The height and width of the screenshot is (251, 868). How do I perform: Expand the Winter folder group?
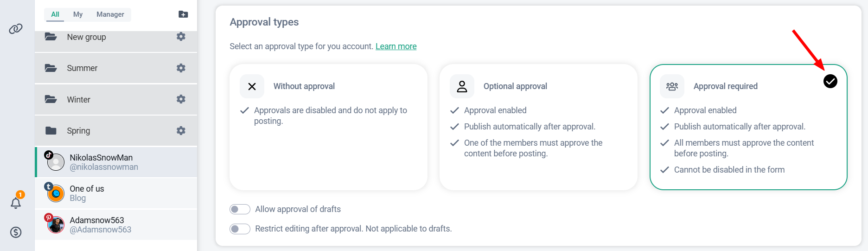tap(79, 100)
